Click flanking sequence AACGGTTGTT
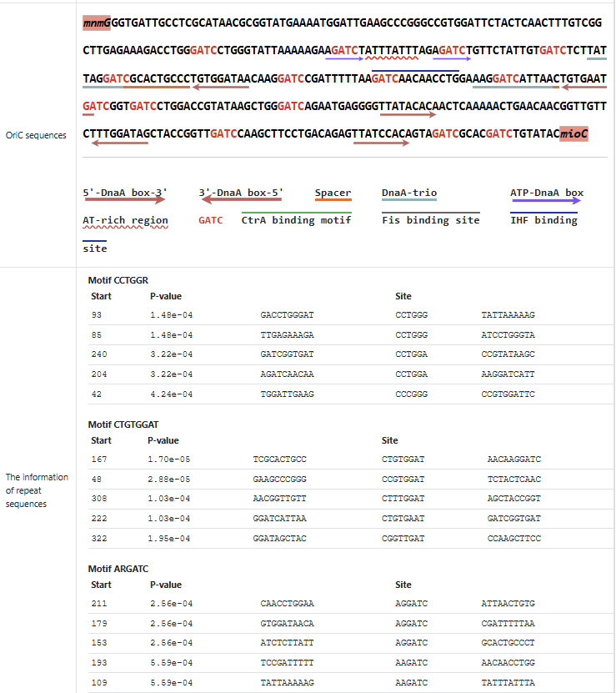The width and height of the screenshot is (616, 693). [x=280, y=499]
